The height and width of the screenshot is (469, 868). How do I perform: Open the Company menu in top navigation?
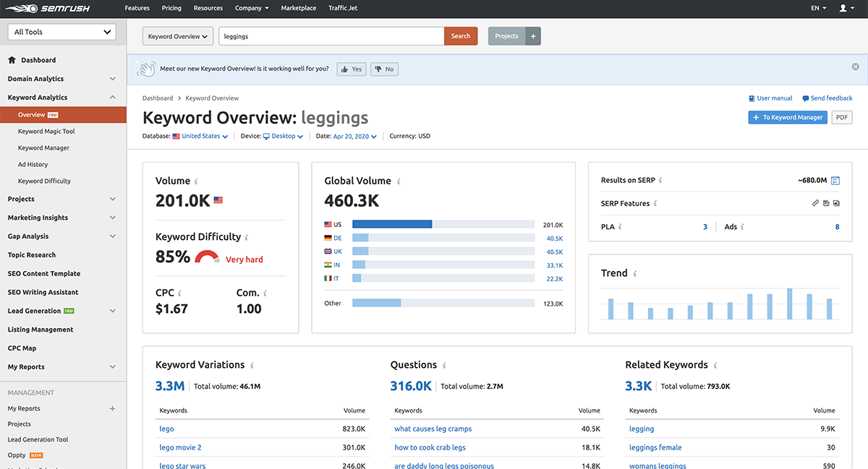point(252,8)
